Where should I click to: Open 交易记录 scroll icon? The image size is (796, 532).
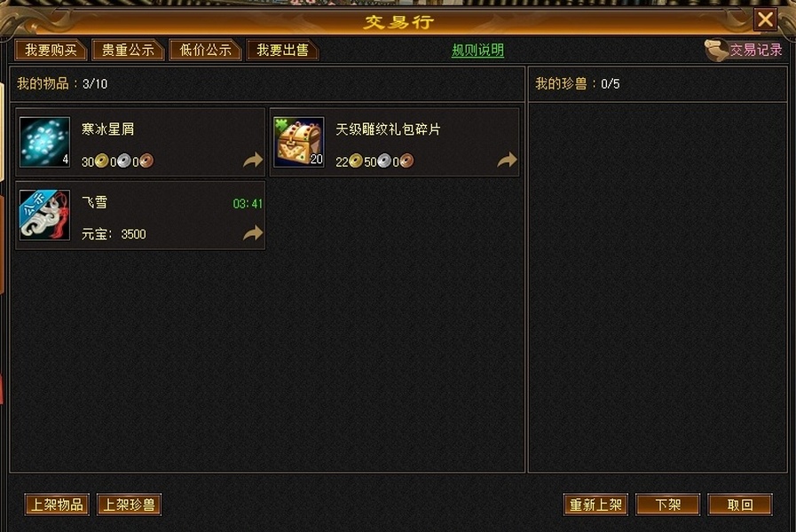tap(716, 50)
